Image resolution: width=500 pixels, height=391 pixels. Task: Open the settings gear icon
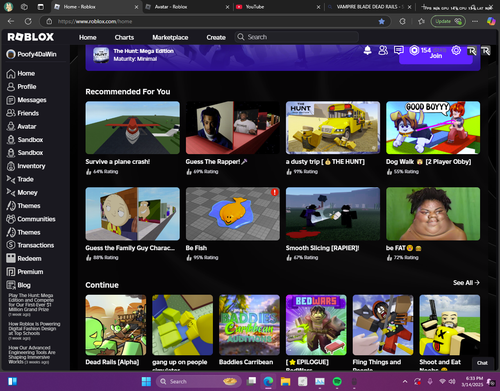point(456,50)
